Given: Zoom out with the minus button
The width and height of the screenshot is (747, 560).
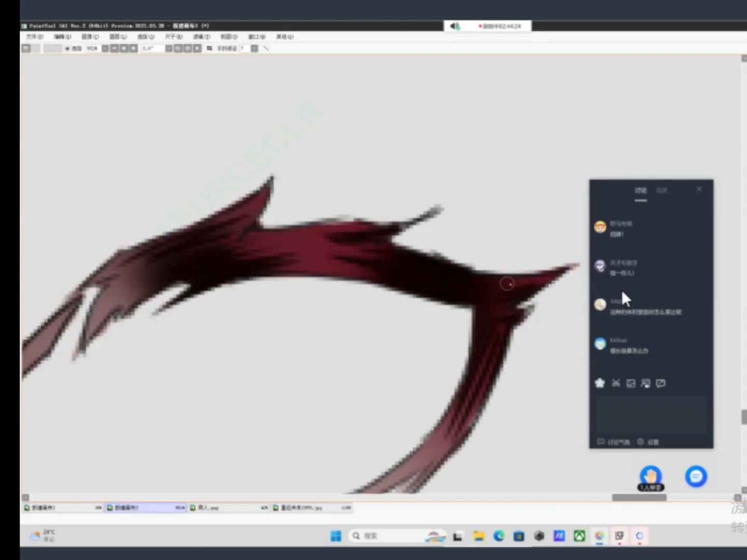Looking at the screenshot, I should coord(115,48).
